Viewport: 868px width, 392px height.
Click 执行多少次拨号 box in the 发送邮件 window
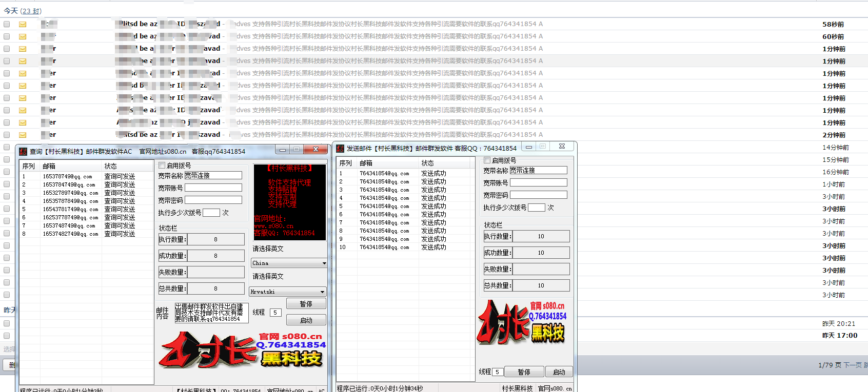click(x=537, y=208)
